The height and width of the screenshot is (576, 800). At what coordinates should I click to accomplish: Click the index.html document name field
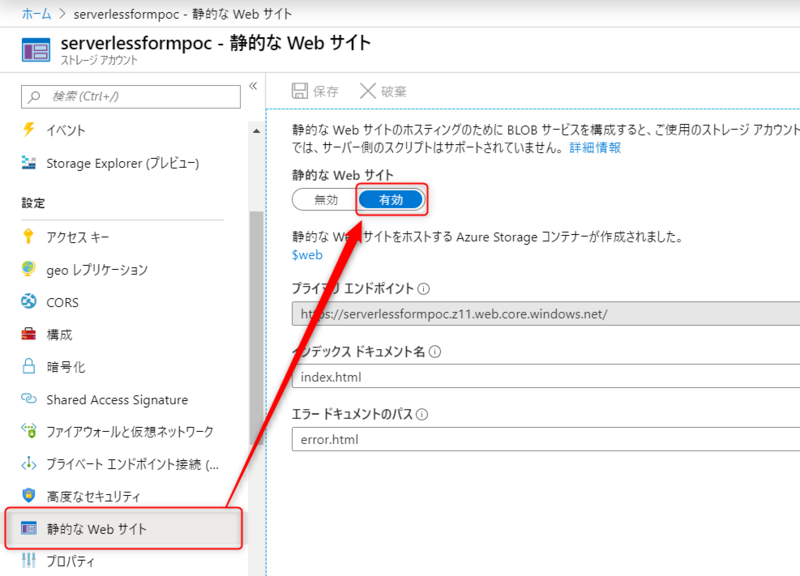click(546, 377)
